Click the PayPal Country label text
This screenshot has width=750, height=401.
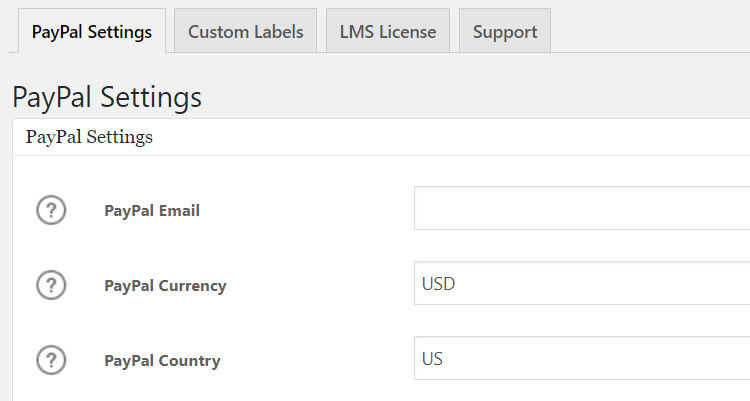pyautogui.click(x=162, y=360)
